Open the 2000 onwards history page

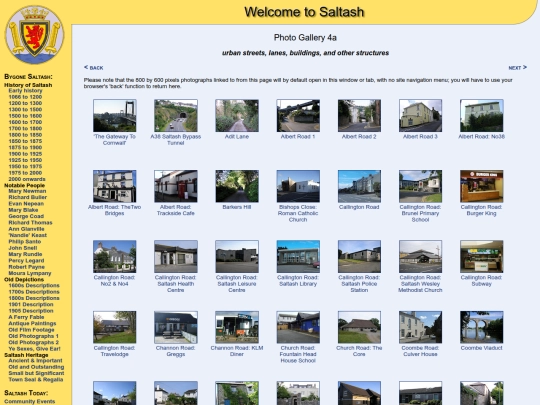(x=27, y=179)
